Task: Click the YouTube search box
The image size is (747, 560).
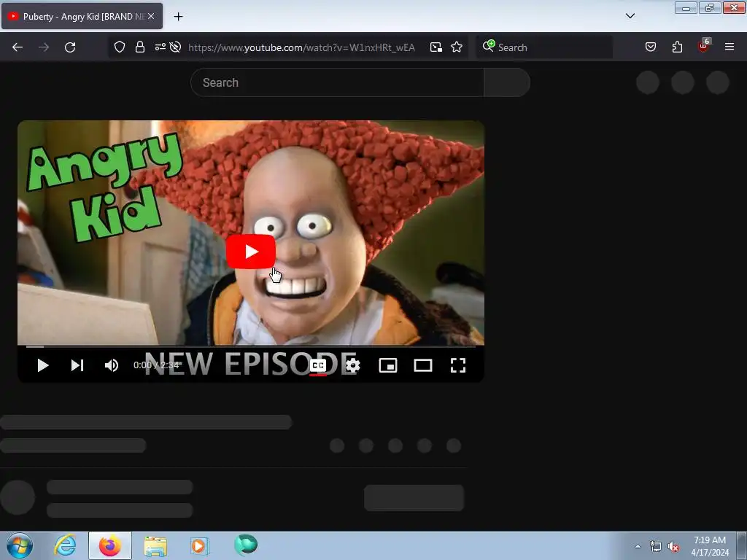Action: point(337,82)
